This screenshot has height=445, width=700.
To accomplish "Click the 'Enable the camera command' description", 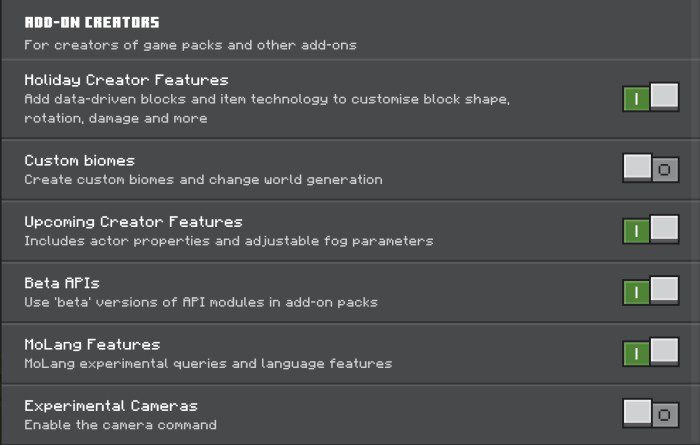I will (120, 425).
